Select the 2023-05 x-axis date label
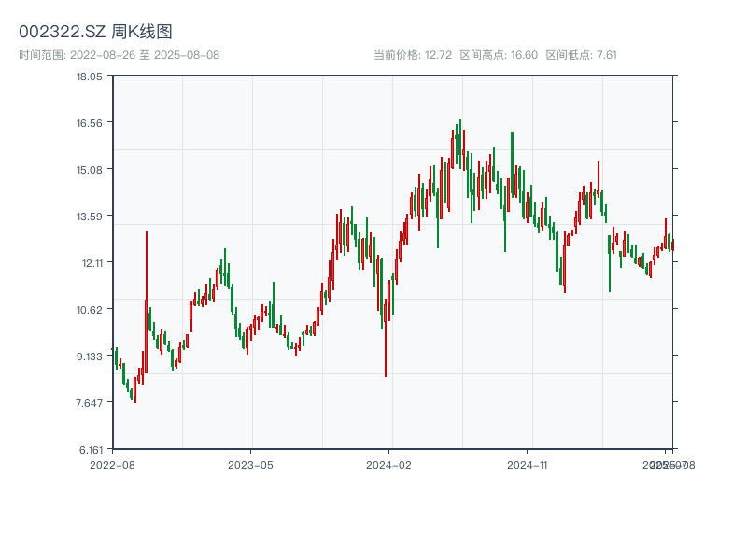The height and width of the screenshot is (560, 747). point(250,464)
